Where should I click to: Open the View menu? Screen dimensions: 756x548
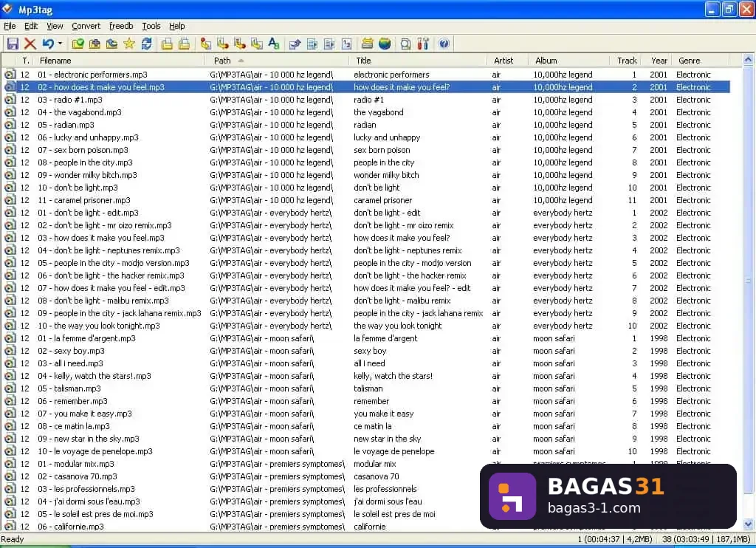(x=55, y=26)
